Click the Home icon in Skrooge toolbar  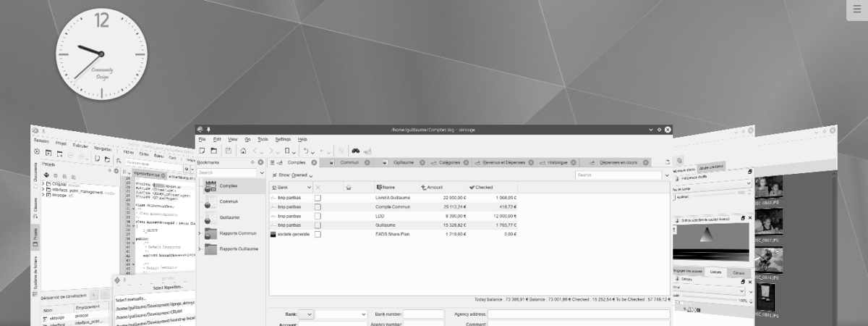click(x=243, y=151)
